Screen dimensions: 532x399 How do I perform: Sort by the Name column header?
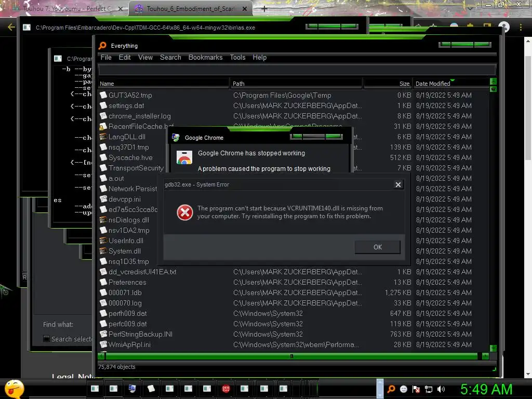164,84
